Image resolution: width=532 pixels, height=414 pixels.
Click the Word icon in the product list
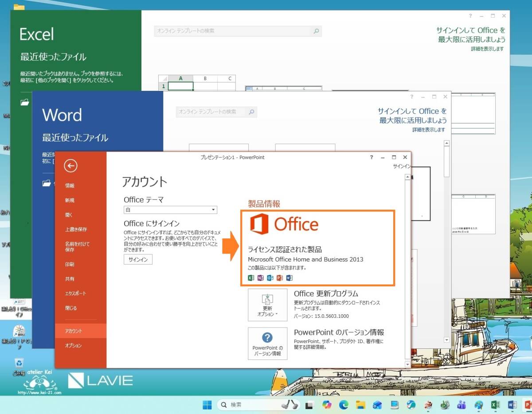pos(289,278)
